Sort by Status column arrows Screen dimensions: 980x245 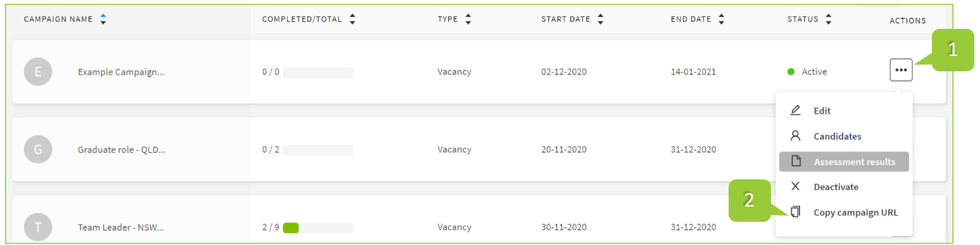pyautogui.click(x=829, y=19)
